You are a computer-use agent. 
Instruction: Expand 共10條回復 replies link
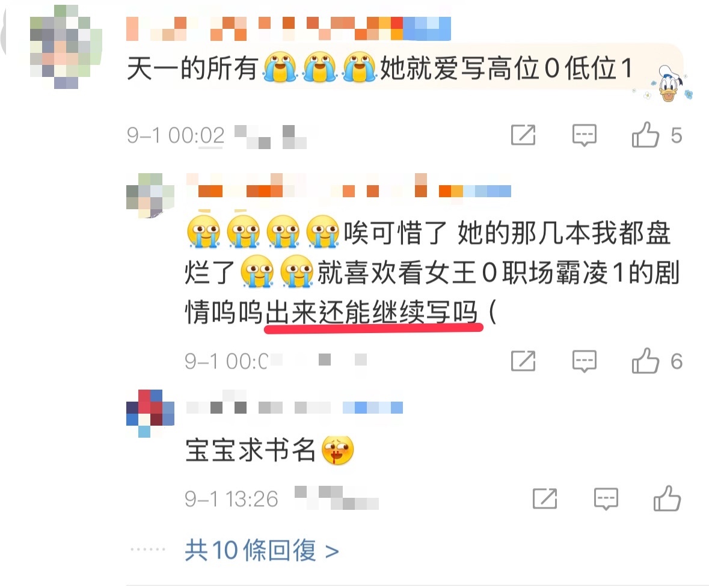tap(262, 551)
